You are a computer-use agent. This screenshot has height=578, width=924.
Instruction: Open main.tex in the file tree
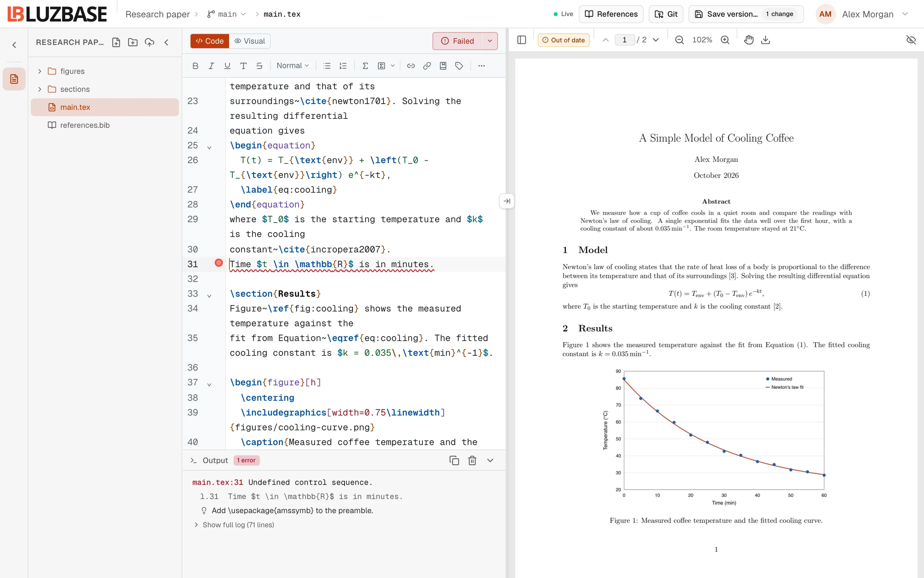pos(105,108)
